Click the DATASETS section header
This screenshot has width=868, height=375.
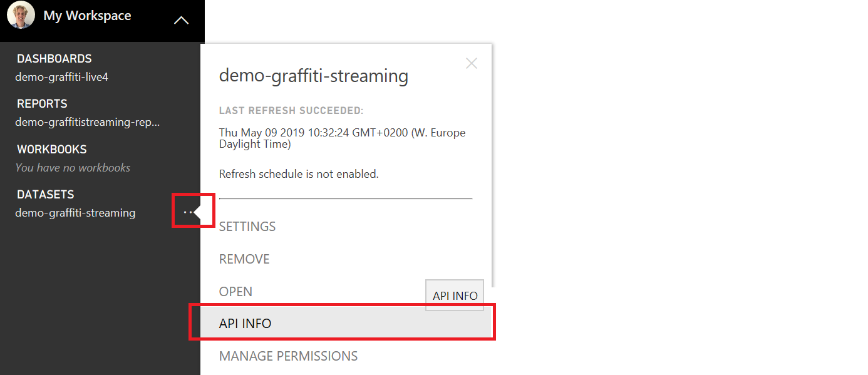click(x=46, y=195)
